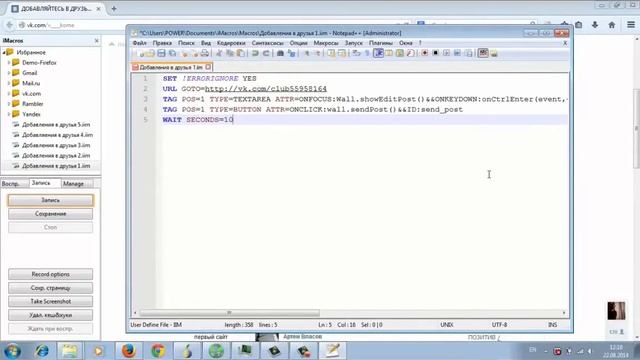Viewport: 640px width, 360px height.
Task: Click the Synchronize Vertical Scrolling icon
Action: click(331, 53)
